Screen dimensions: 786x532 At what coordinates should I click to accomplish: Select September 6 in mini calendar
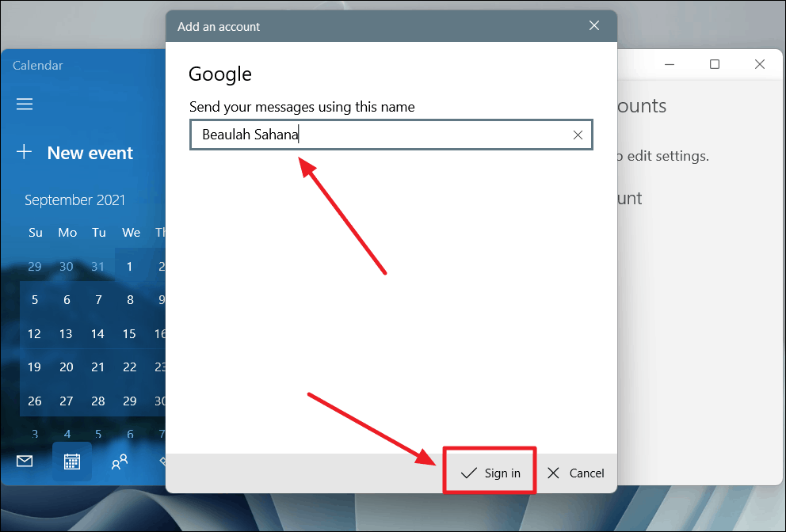tap(67, 299)
